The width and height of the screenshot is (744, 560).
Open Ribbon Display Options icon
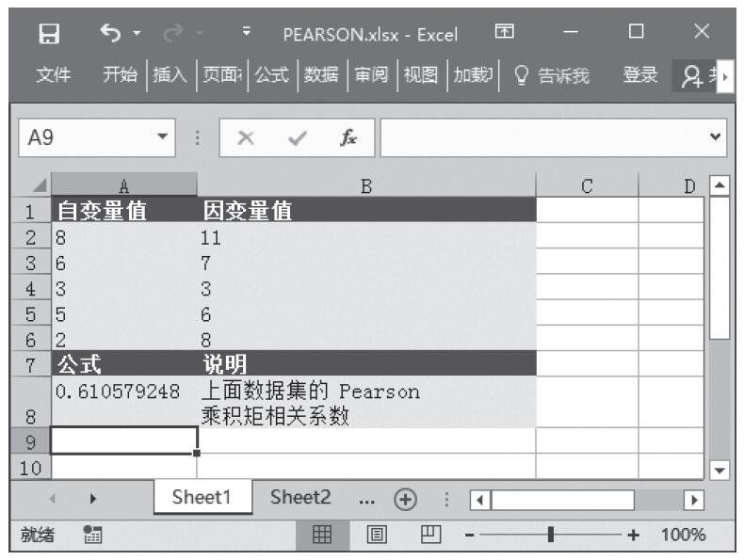coord(505,33)
